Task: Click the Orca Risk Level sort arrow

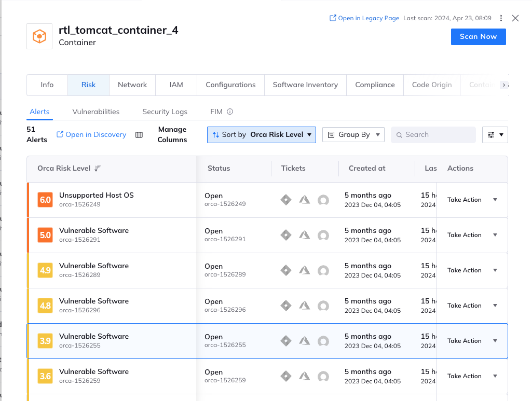Action: point(98,168)
